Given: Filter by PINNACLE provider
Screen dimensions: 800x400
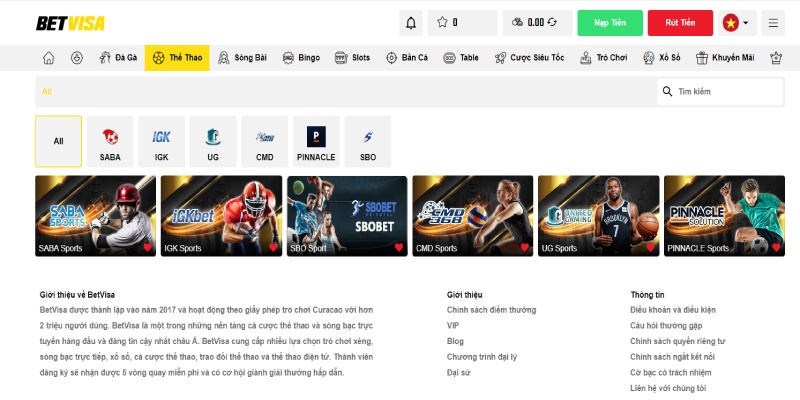Looking at the screenshot, I should coord(316,141).
